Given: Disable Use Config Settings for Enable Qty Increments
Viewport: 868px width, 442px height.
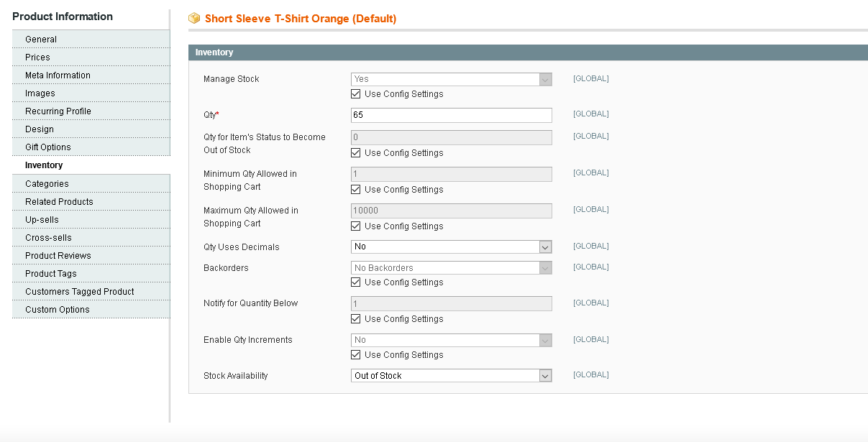Looking at the screenshot, I should [355, 355].
